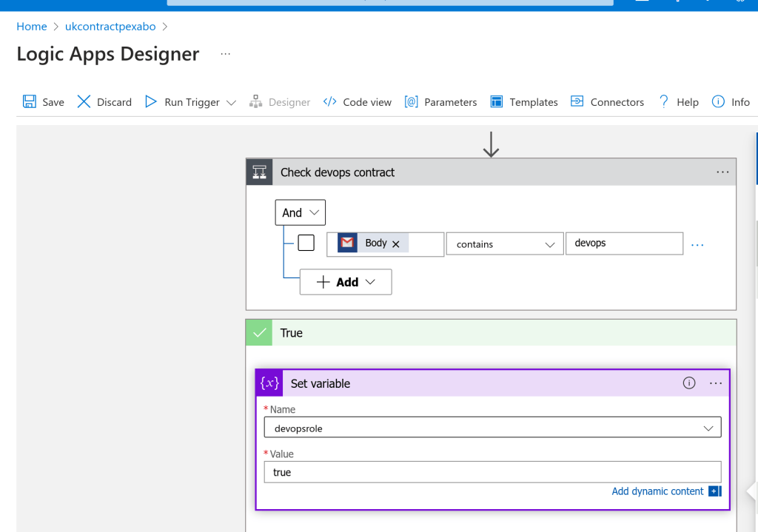
Task: Click the green True checkmark icon
Action: click(259, 332)
